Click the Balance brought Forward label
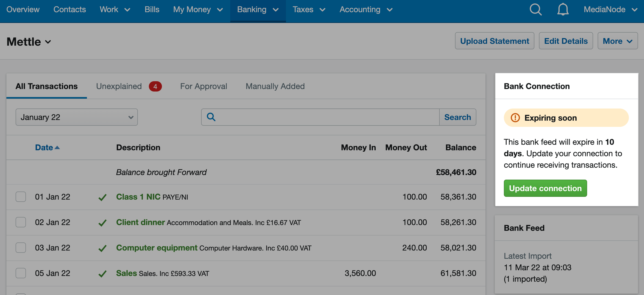The width and height of the screenshot is (644, 295). tap(161, 172)
